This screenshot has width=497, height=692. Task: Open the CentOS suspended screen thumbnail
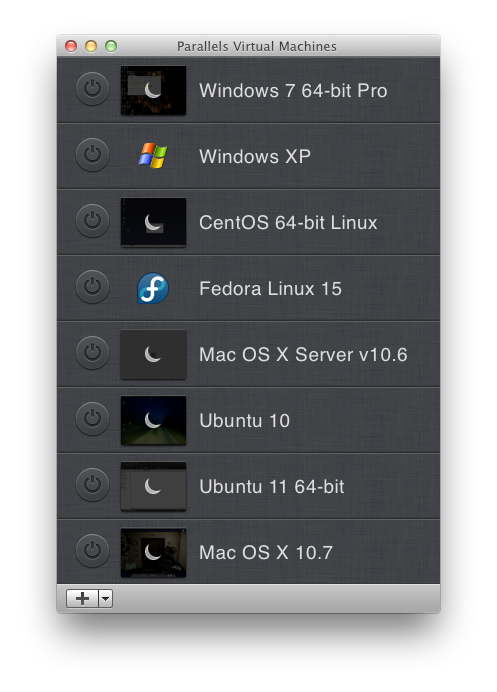coord(153,222)
